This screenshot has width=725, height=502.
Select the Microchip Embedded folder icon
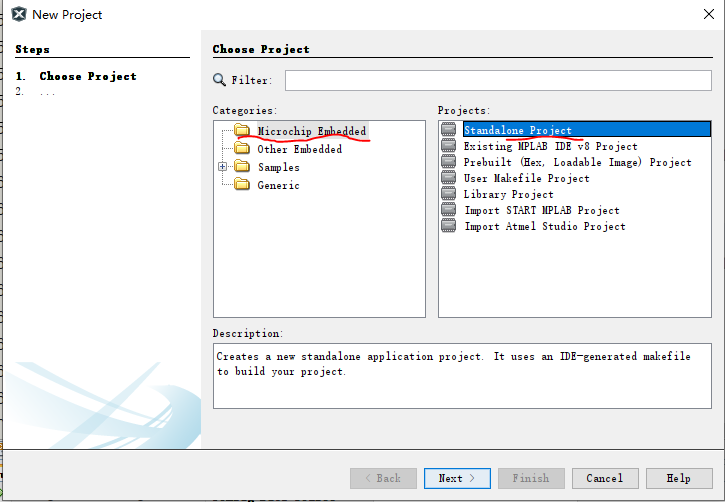[x=242, y=130]
